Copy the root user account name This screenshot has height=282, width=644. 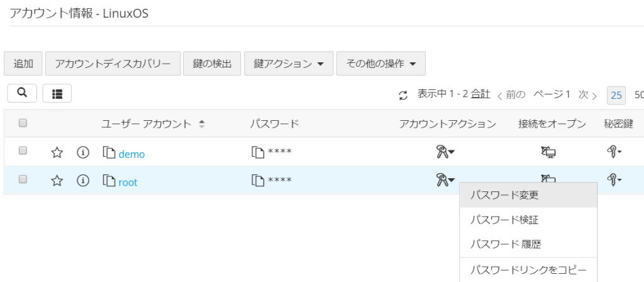pos(109,181)
